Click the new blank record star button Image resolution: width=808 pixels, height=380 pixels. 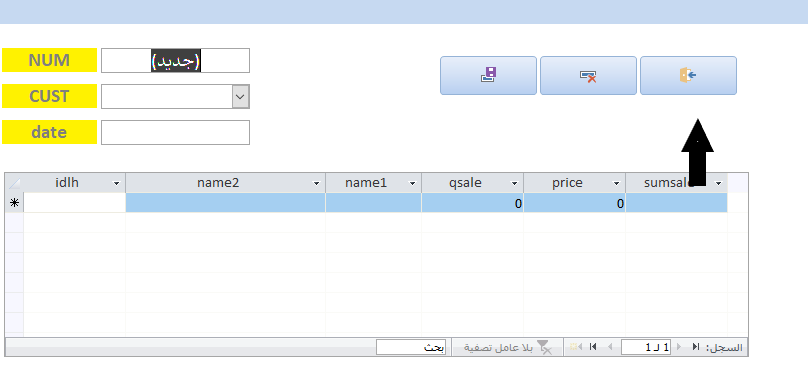click(576, 347)
